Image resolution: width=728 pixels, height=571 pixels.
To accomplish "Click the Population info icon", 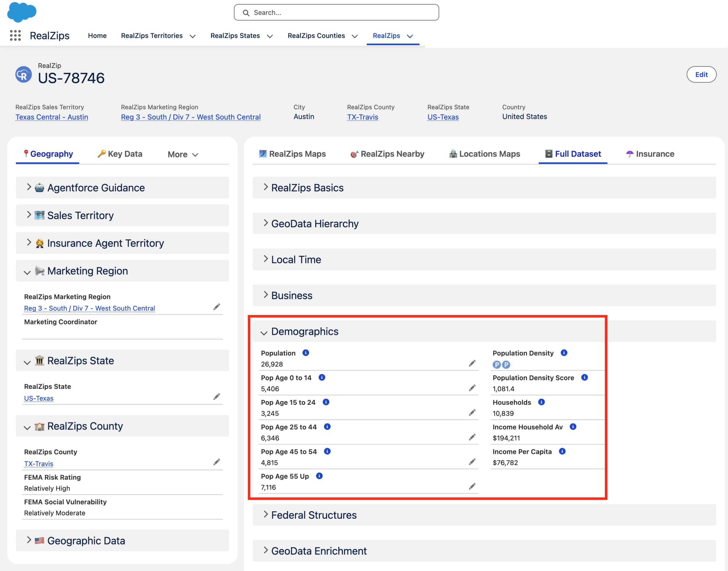I will 305,353.
